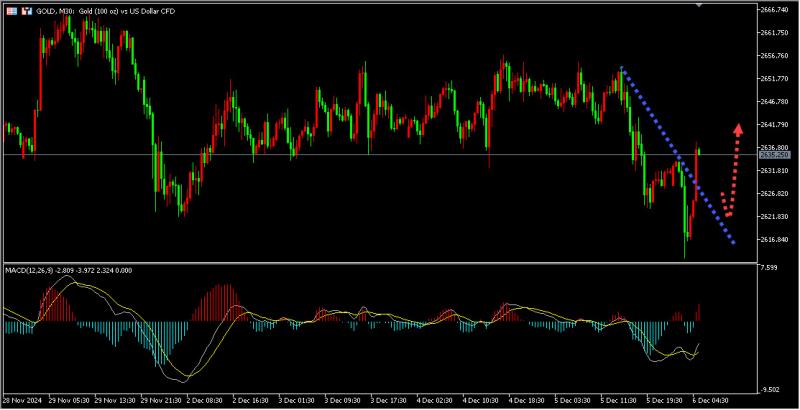Click the 2636.800 price scale value

pyautogui.click(x=774, y=147)
